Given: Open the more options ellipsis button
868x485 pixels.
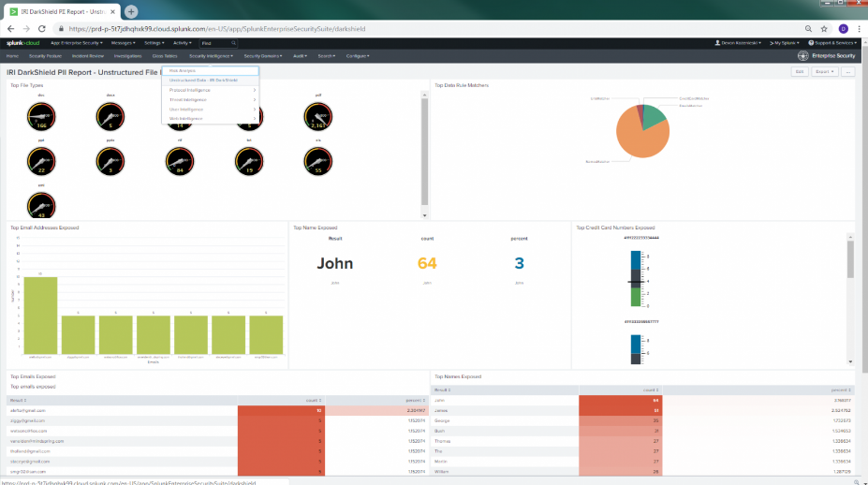Looking at the screenshot, I should pyautogui.click(x=847, y=71).
